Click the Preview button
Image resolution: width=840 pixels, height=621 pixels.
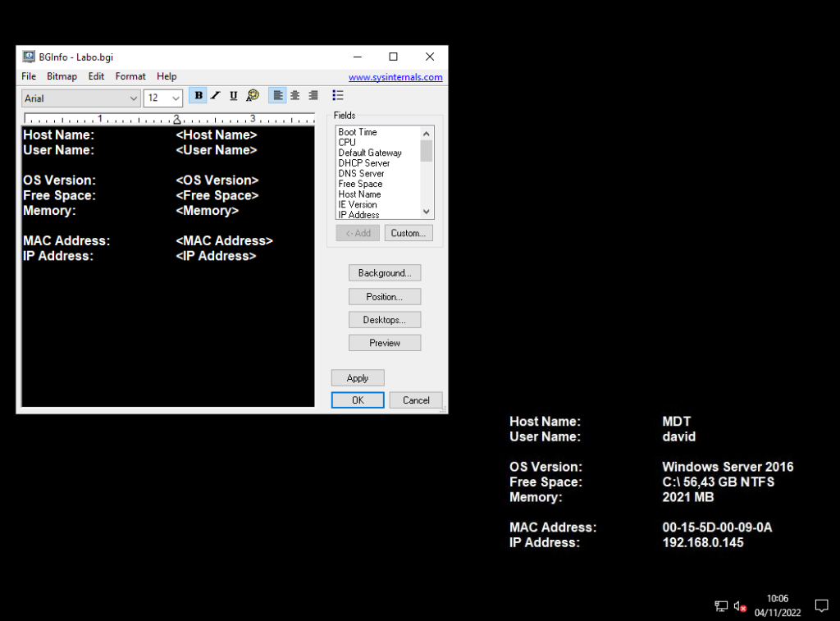(x=385, y=343)
